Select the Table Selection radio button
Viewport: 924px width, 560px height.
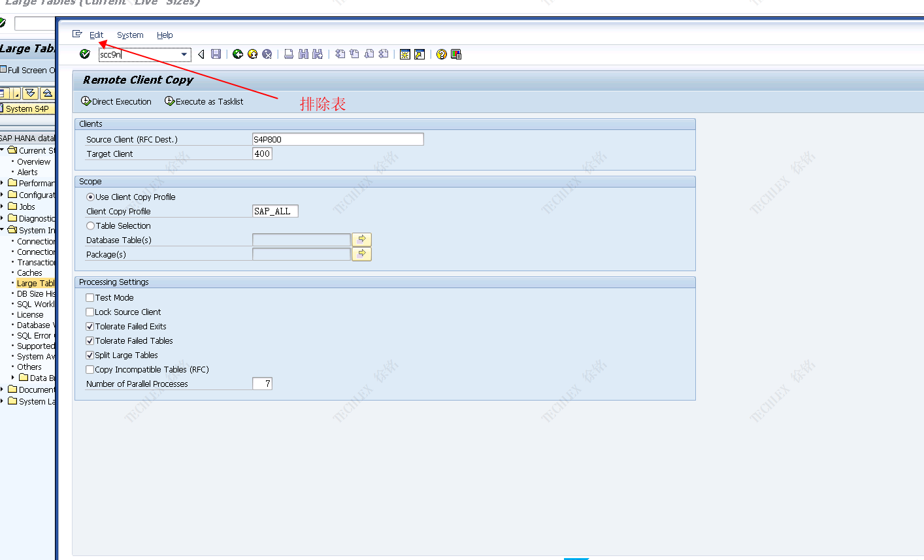click(x=91, y=226)
